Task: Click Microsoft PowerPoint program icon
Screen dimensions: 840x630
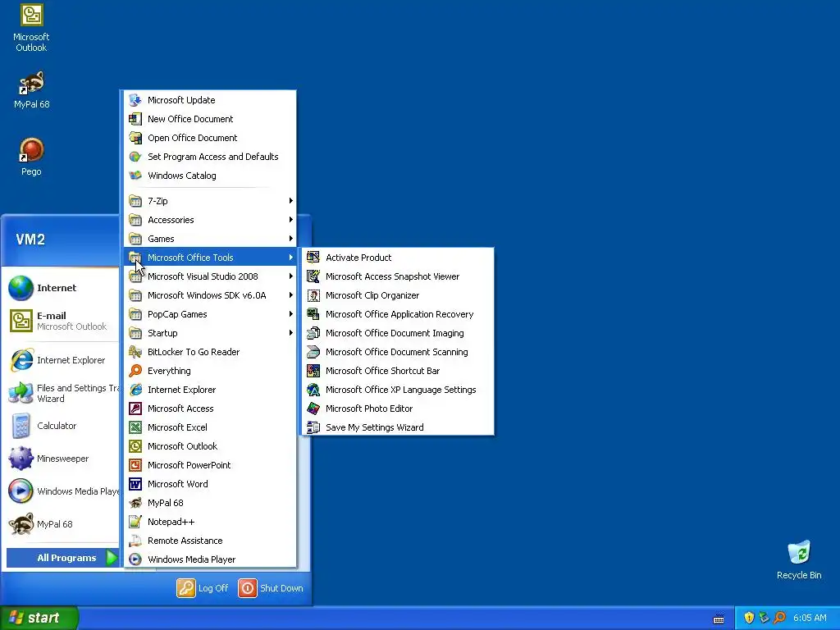Action: pyautogui.click(x=135, y=465)
